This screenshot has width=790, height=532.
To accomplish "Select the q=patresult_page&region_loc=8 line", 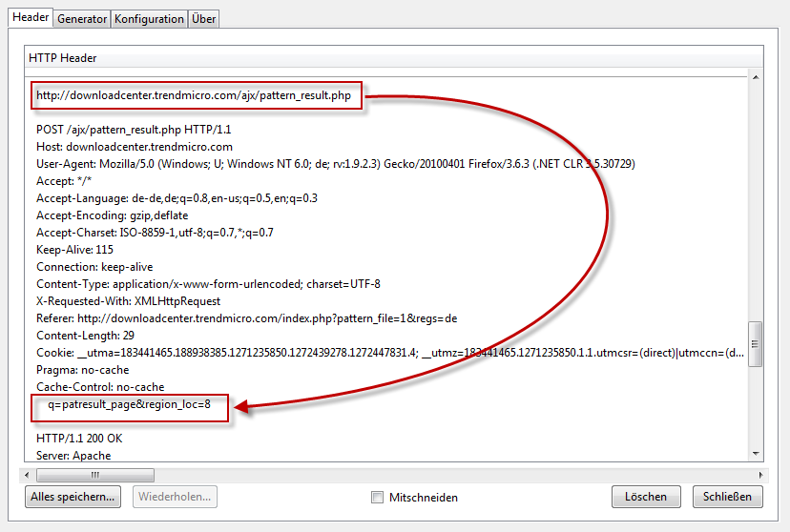I will (129, 404).
